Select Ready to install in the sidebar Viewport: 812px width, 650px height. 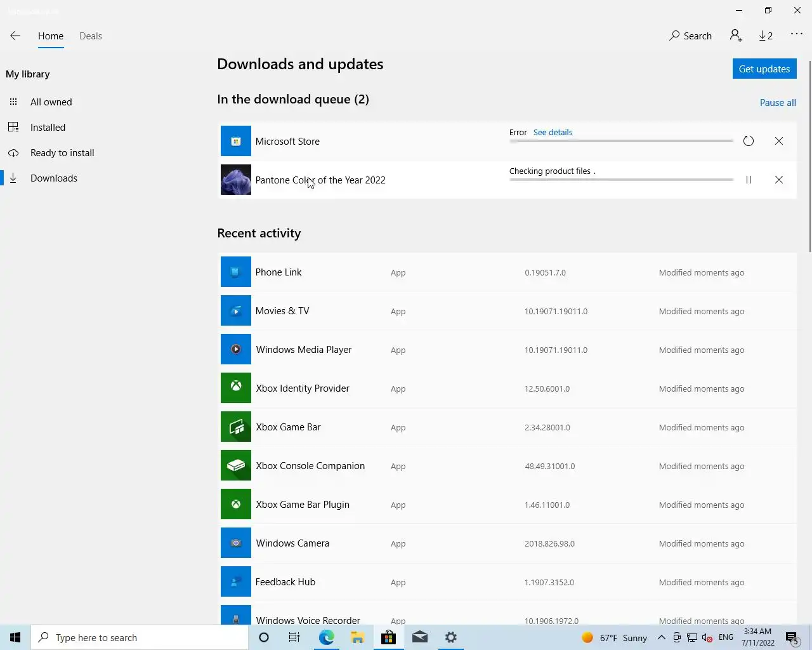(62, 153)
